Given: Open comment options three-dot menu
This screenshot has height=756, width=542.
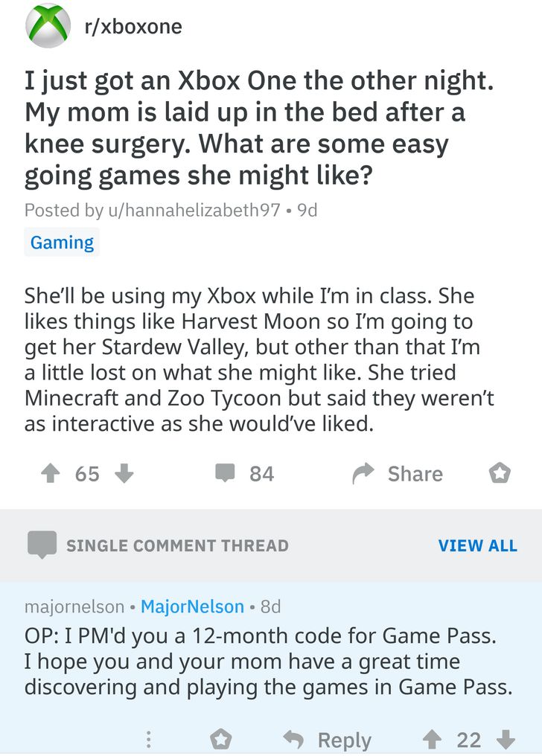Looking at the screenshot, I should click(148, 740).
